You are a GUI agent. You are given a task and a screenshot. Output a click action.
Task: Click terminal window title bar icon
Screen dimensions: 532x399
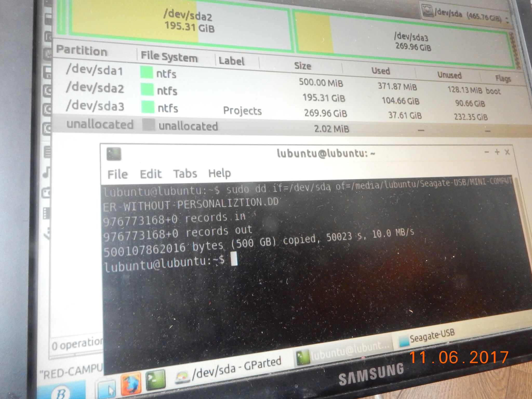pyautogui.click(x=114, y=154)
